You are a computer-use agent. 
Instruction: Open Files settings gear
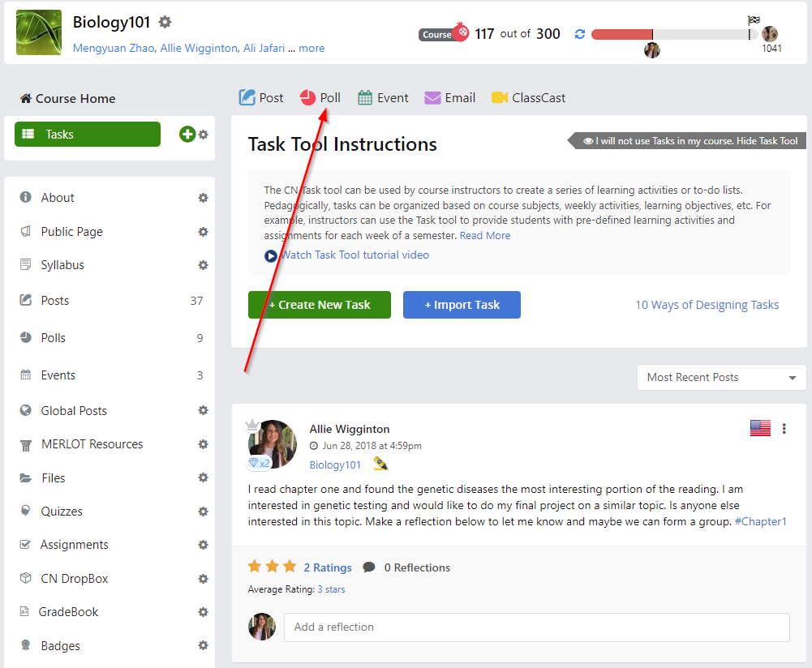coord(203,477)
